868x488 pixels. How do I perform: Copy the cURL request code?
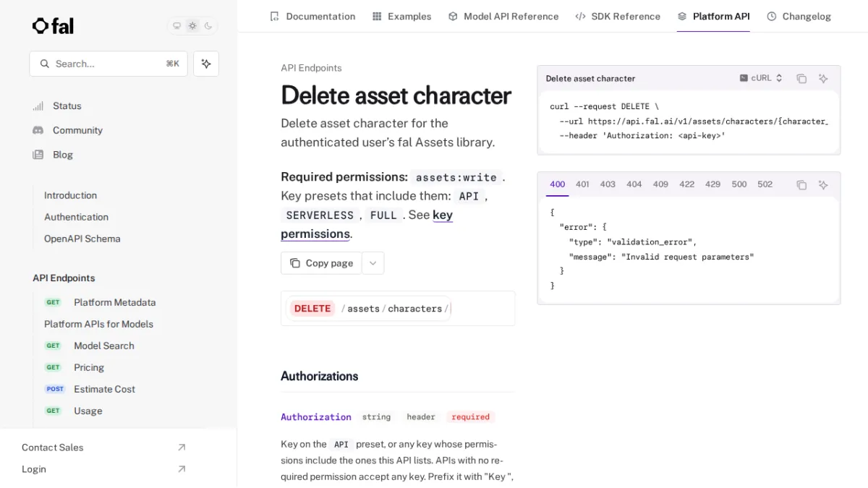[801, 79]
